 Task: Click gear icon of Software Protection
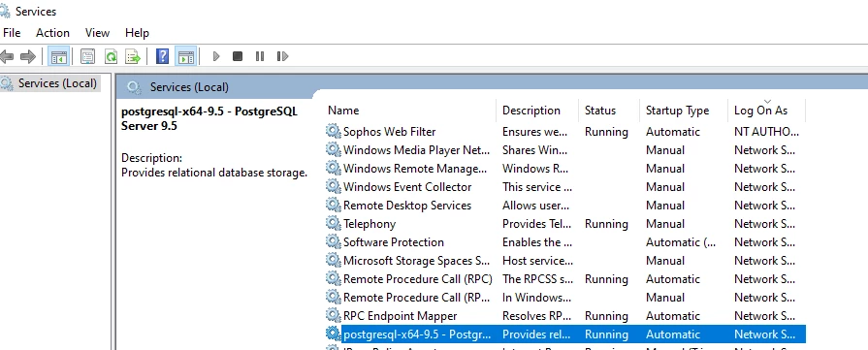(333, 242)
